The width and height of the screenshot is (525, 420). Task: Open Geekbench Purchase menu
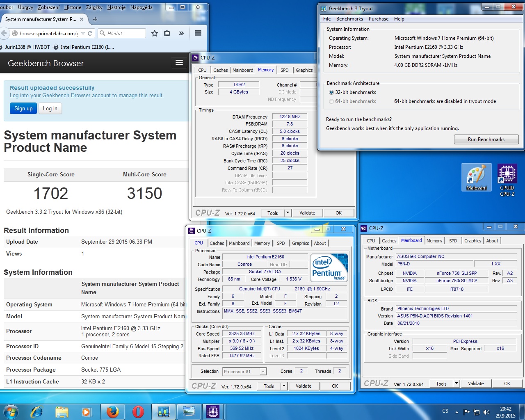tap(379, 19)
